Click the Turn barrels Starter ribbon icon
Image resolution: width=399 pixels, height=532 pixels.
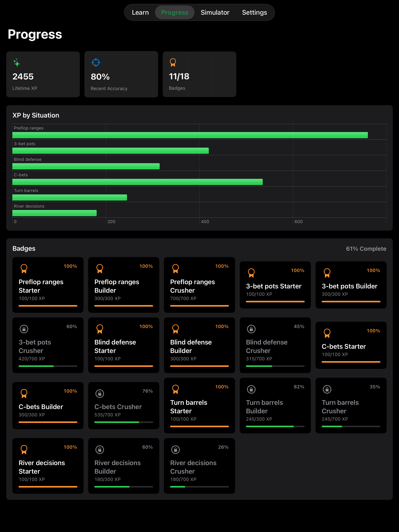click(176, 389)
